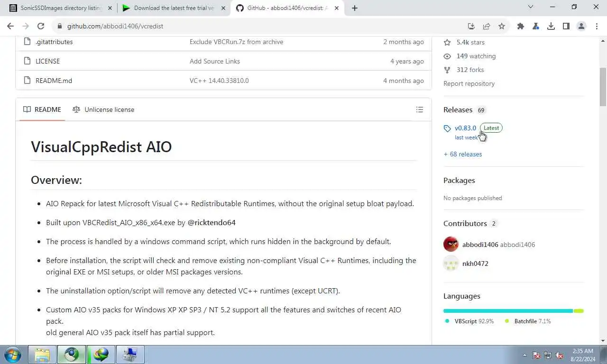Click the forward navigation arrow
Screen dimensions: 607x364
tap(26, 26)
